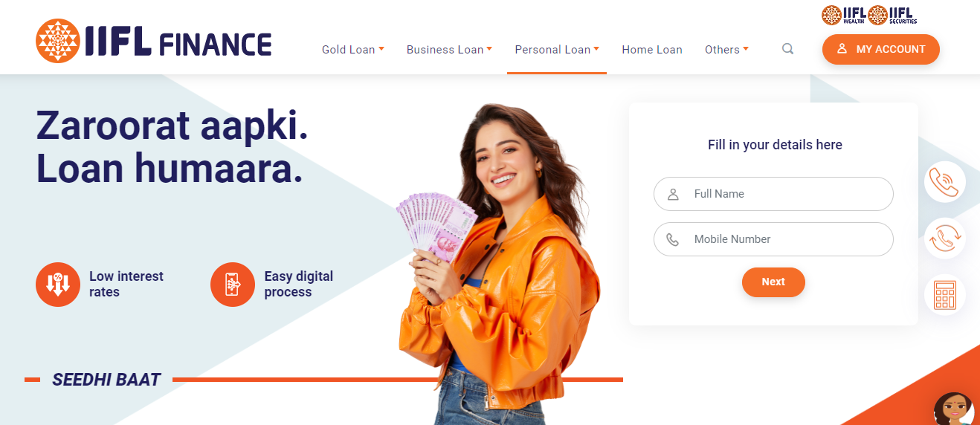This screenshot has width=980, height=425.
Task: Click the callback request phone icon
Action: tap(945, 239)
